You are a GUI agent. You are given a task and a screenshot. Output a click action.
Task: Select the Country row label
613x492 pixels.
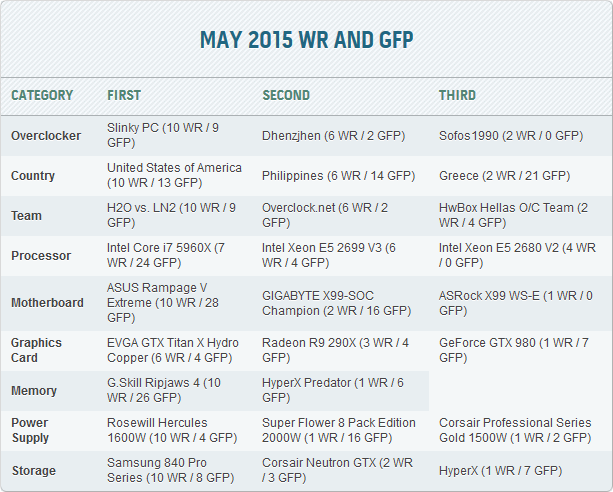point(33,176)
